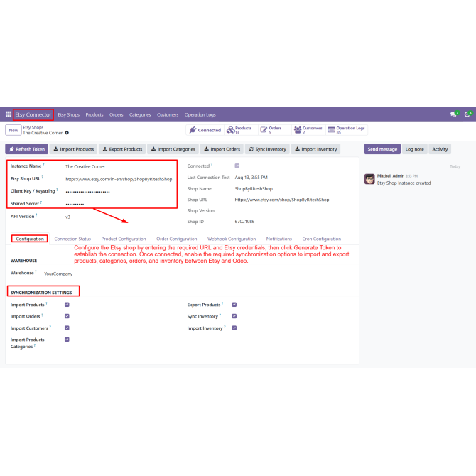Select the Configuration tab
476x476 pixels.
click(30, 239)
